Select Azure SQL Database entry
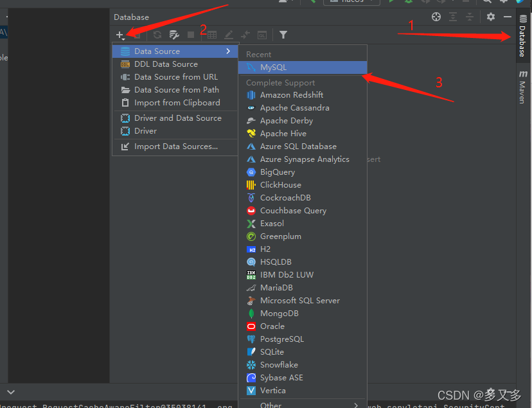Viewport: 532px width, 408px height. (x=303, y=146)
